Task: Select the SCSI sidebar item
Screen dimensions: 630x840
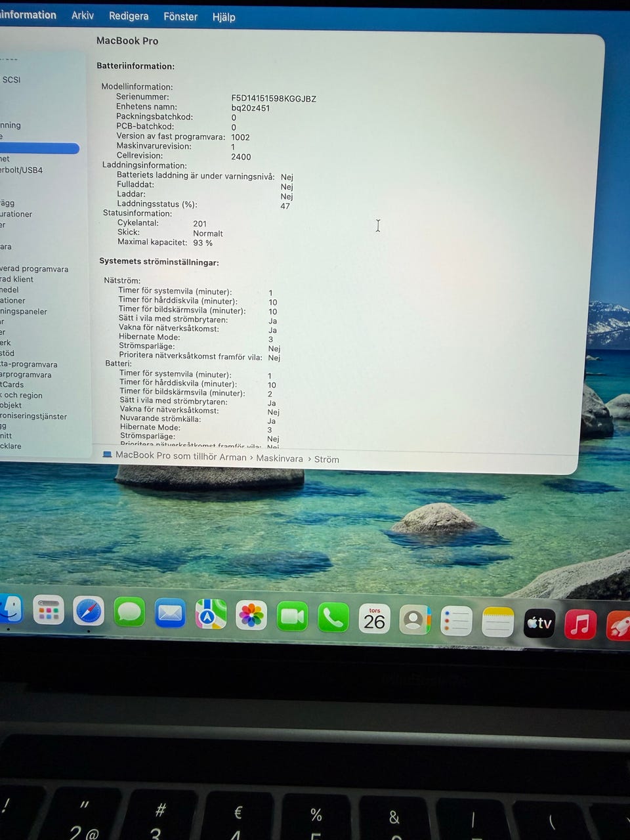Action: (11, 79)
